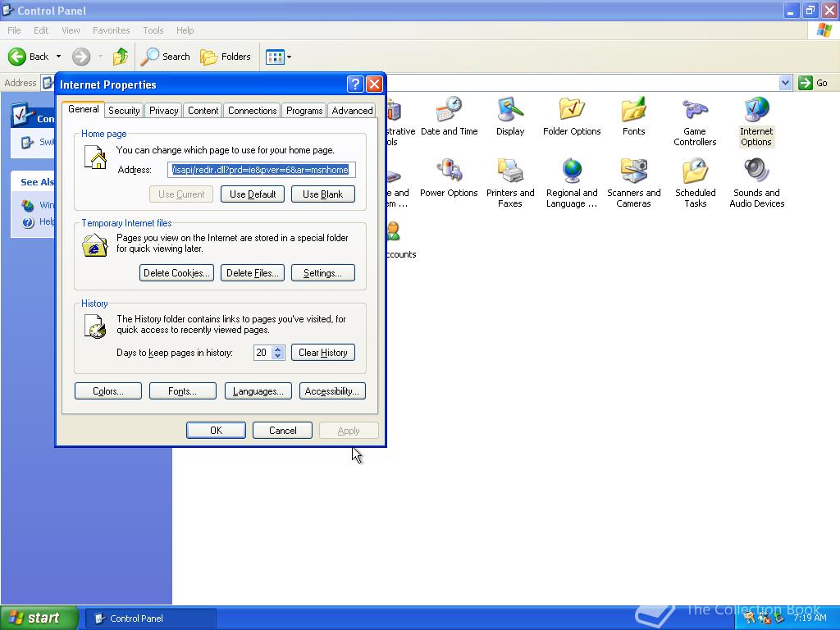Open the Accessibility dialog button
The width and height of the screenshot is (840, 630).
332,391
